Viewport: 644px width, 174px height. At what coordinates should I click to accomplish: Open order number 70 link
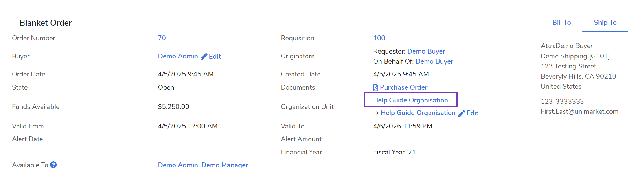click(162, 38)
